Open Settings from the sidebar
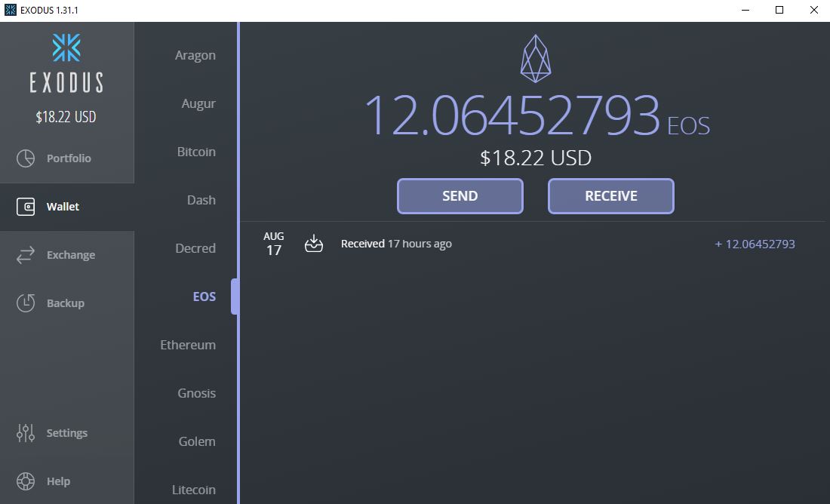This screenshot has width=830, height=504. coord(67,433)
